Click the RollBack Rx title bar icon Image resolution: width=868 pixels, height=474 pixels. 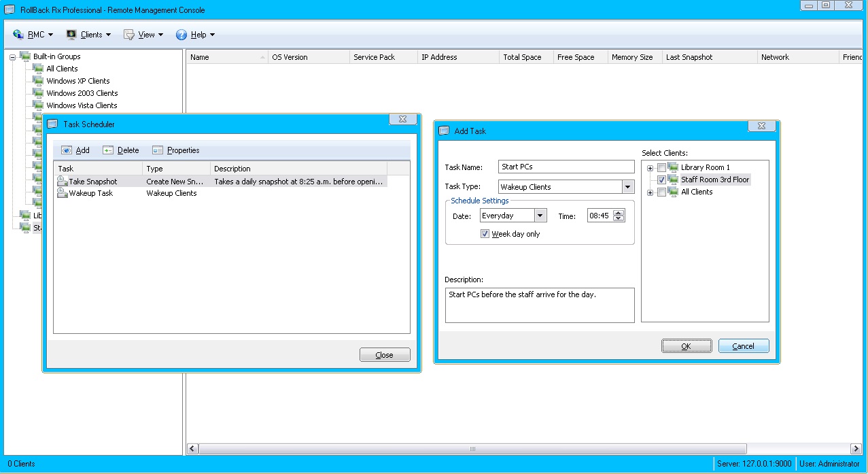pos(10,10)
